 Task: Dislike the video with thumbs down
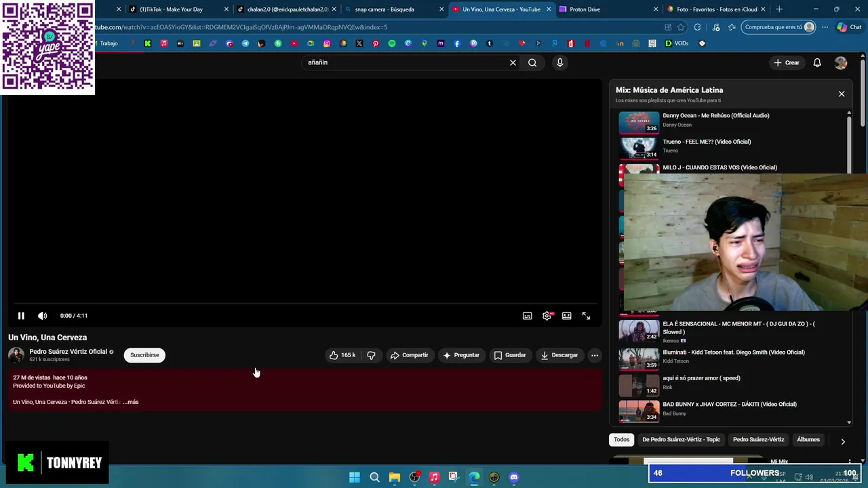[371, 355]
